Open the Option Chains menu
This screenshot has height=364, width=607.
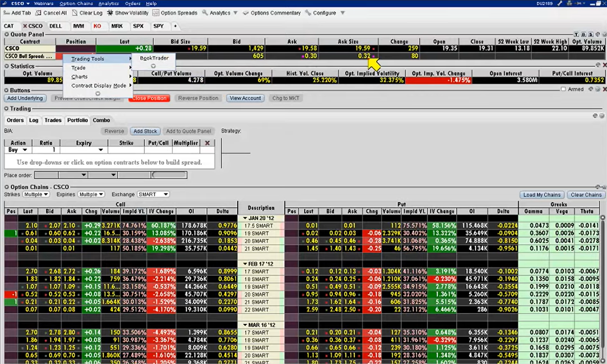[x=76, y=3]
